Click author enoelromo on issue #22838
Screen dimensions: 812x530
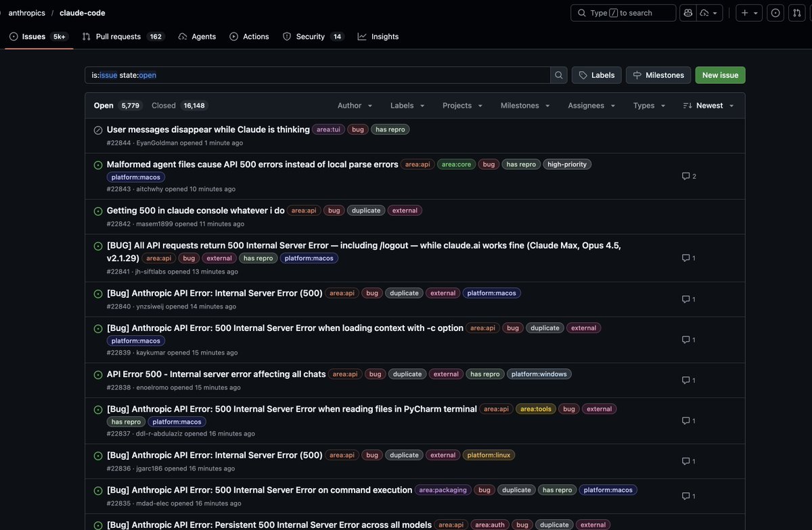coord(152,388)
